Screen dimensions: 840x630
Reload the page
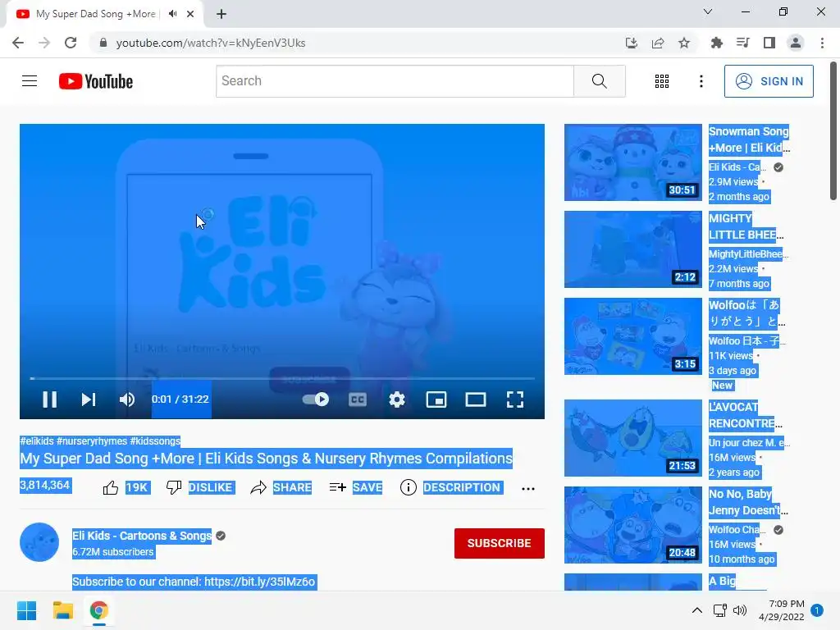coord(71,43)
